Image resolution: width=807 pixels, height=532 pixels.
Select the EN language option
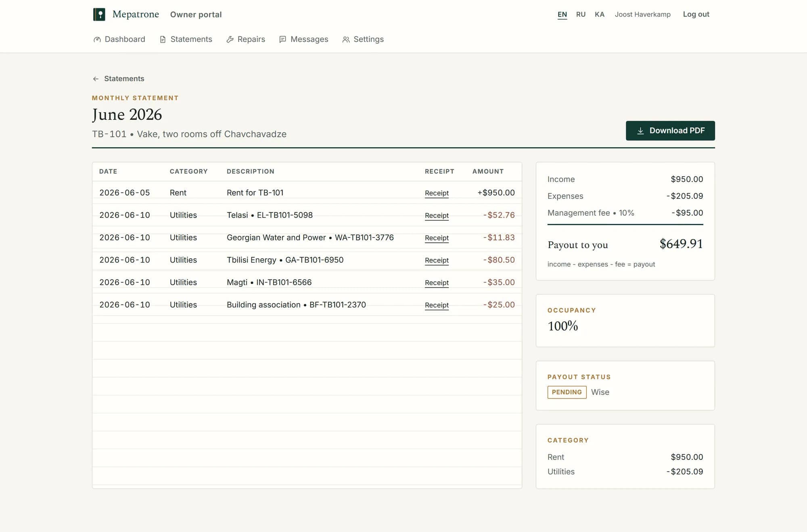tap(562, 15)
